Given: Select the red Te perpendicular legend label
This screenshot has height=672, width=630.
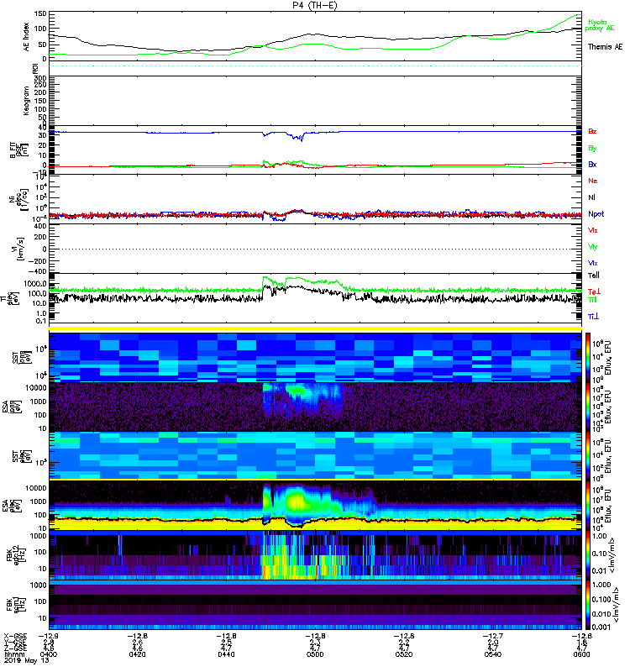Looking at the screenshot, I should (x=594, y=291).
